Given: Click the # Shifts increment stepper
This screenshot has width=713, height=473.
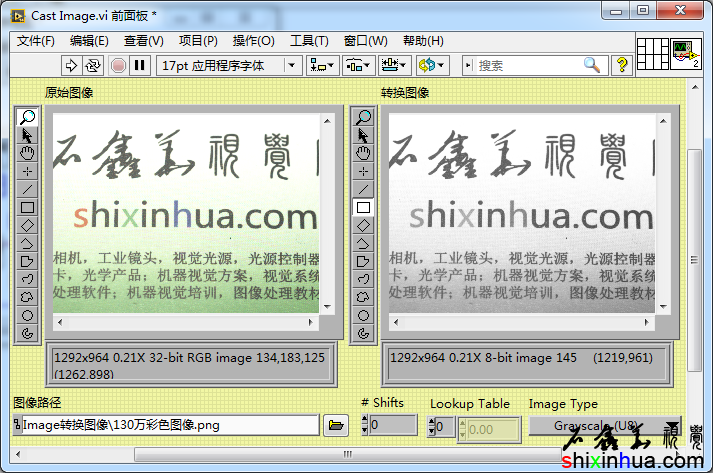Looking at the screenshot, I should click(365, 421).
